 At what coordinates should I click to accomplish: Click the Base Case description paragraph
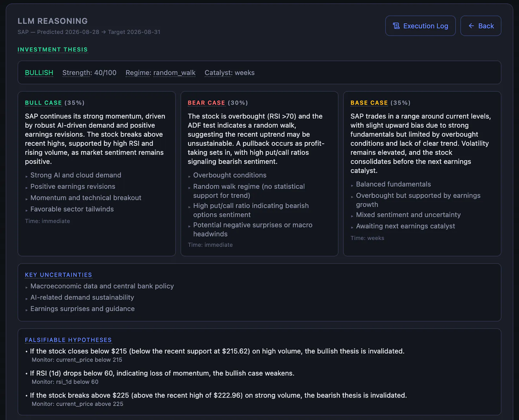tap(421, 143)
